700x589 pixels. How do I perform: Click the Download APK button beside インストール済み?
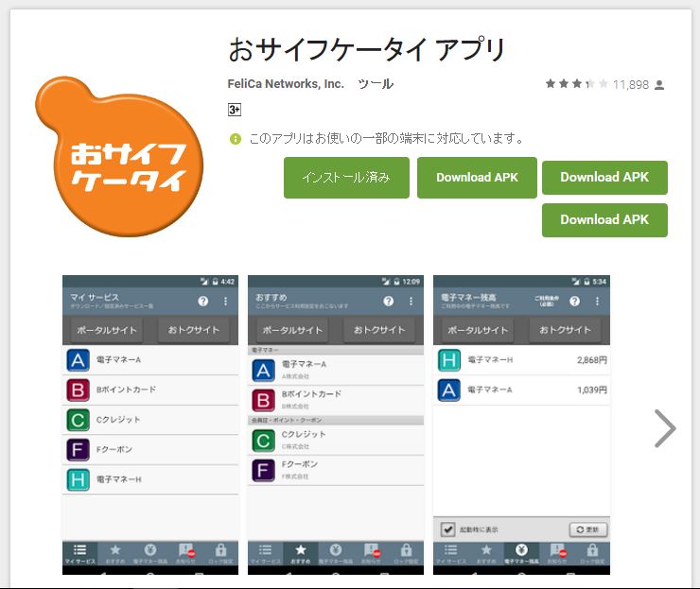point(477,178)
